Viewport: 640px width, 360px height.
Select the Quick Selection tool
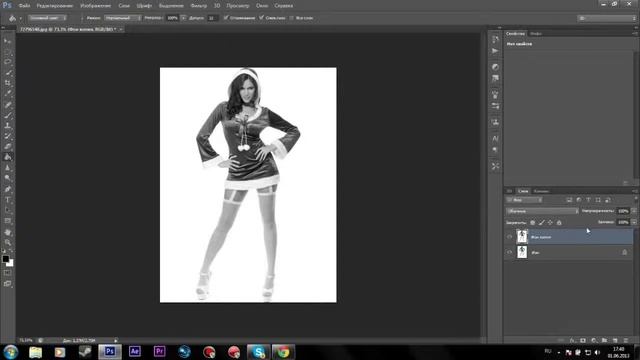(7, 73)
